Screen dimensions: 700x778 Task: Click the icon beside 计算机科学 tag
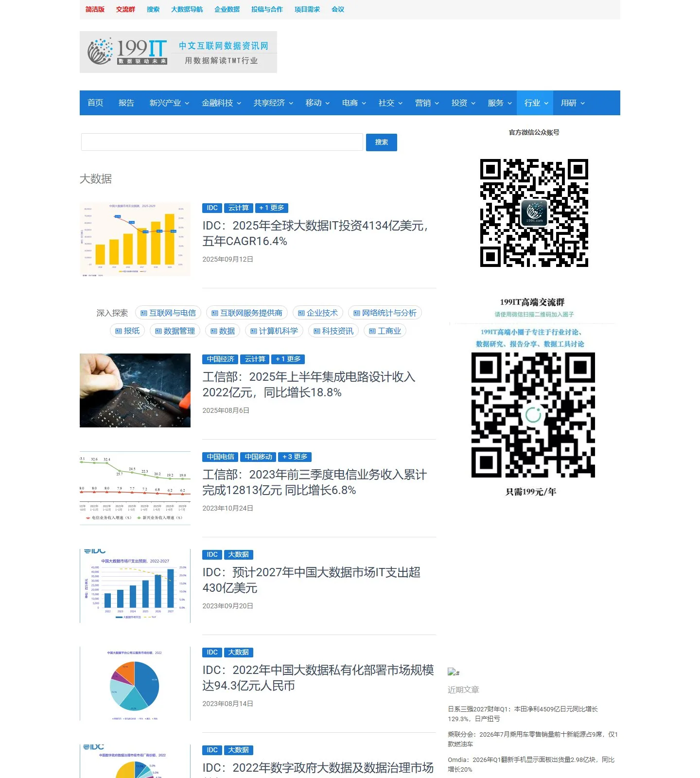[254, 331]
